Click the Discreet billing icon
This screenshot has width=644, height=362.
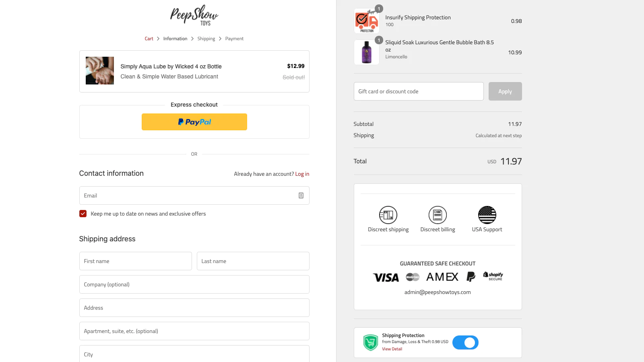(x=438, y=215)
